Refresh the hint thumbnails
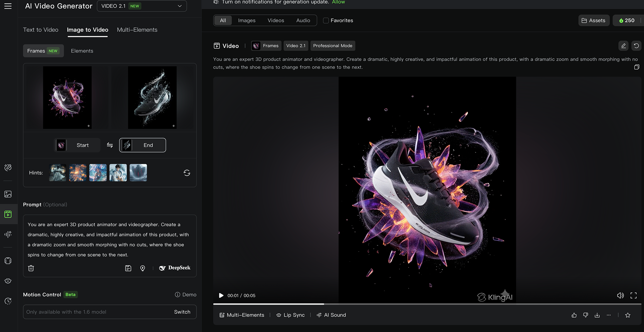The height and width of the screenshot is (332, 644). (187, 173)
